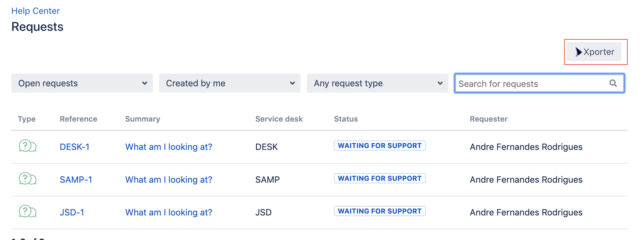
Task: Click the Xporter arrow logo icon
Action: [578, 52]
